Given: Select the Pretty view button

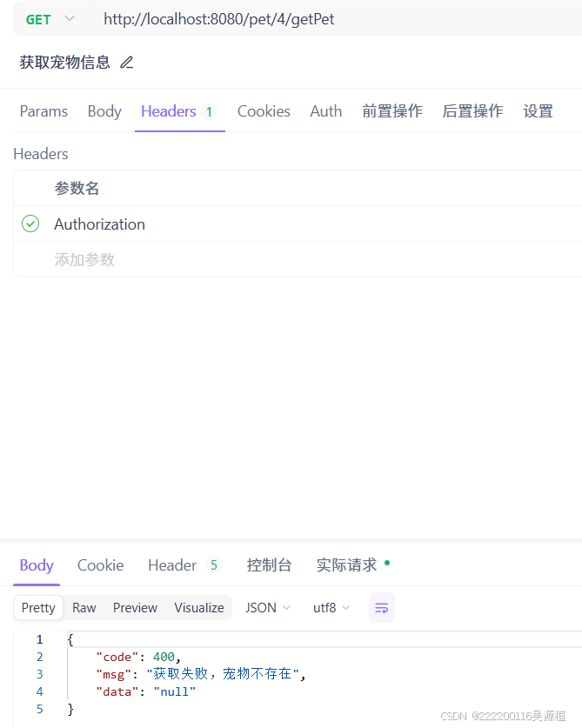Looking at the screenshot, I should [38, 608].
